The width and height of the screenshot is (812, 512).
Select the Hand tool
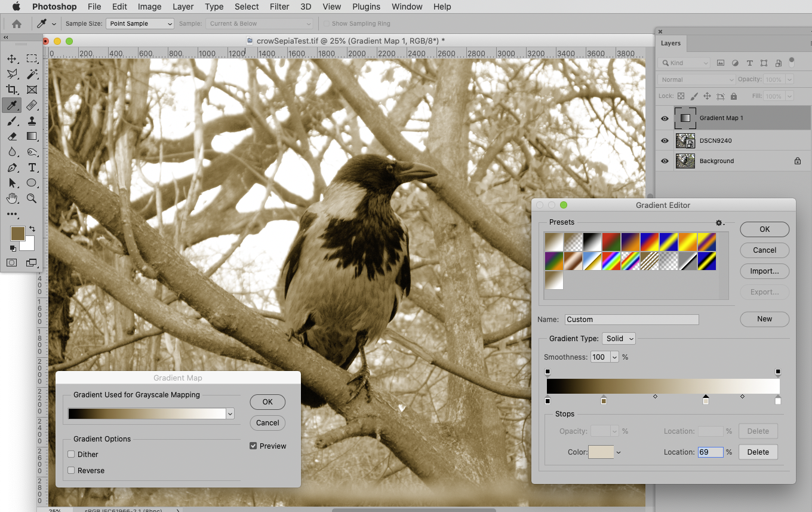click(12, 198)
